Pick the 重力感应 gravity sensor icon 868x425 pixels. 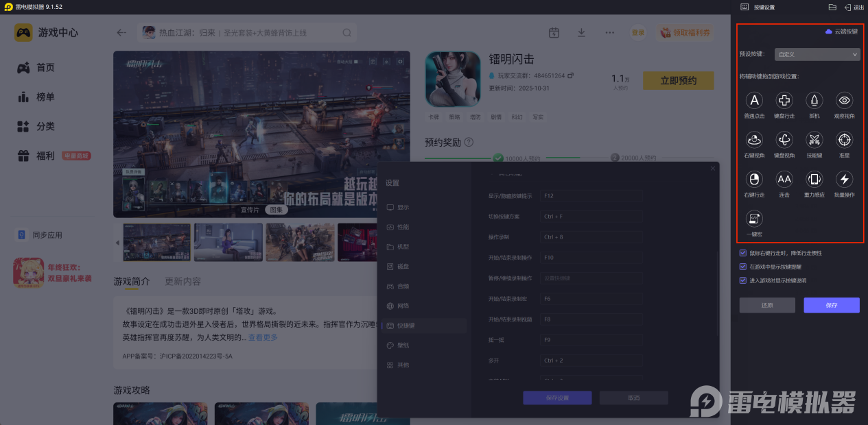point(814,180)
